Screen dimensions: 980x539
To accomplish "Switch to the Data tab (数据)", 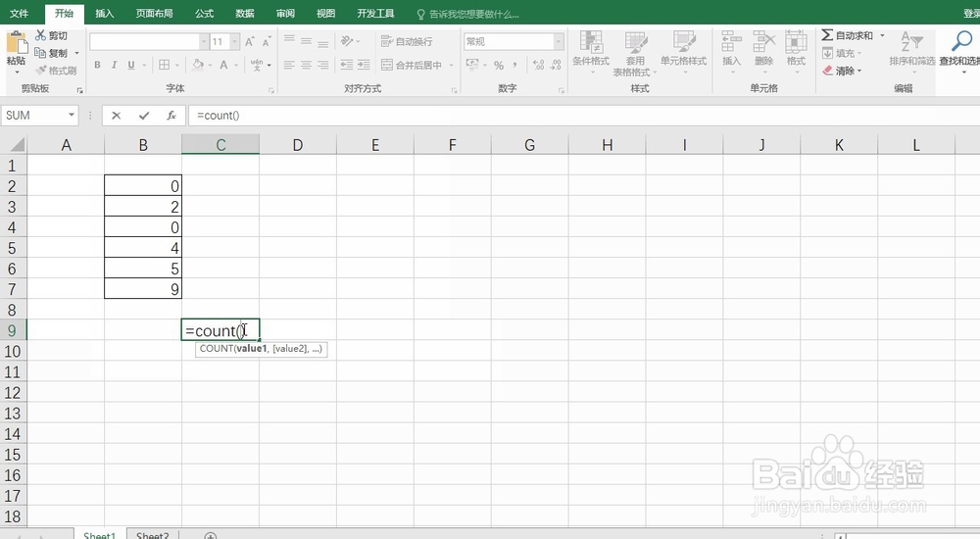I will point(245,13).
